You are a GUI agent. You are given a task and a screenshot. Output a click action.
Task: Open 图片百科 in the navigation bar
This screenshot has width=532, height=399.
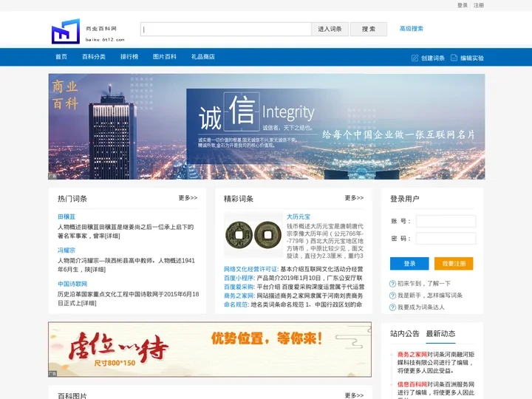tap(165, 57)
